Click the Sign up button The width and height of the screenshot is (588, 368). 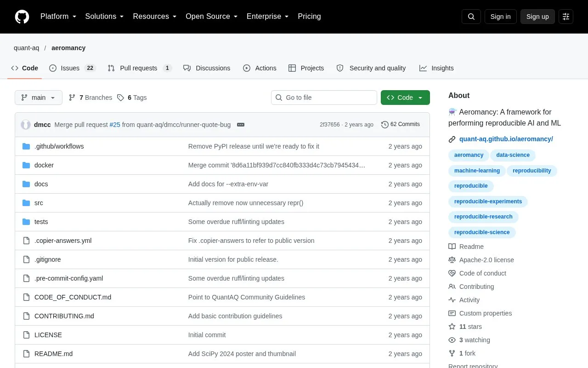pyautogui.click(x=537, y=17)
